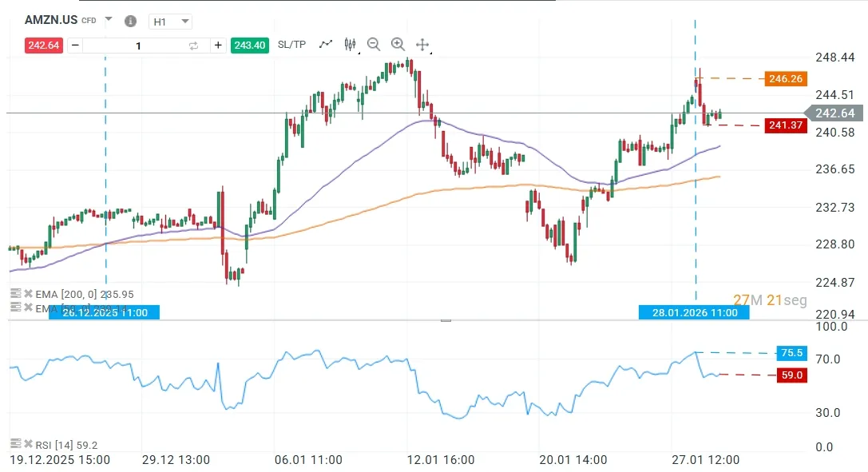Screen dimensions: 868x472
Task: Select the crosshair move tool
Action: (422, 45)
